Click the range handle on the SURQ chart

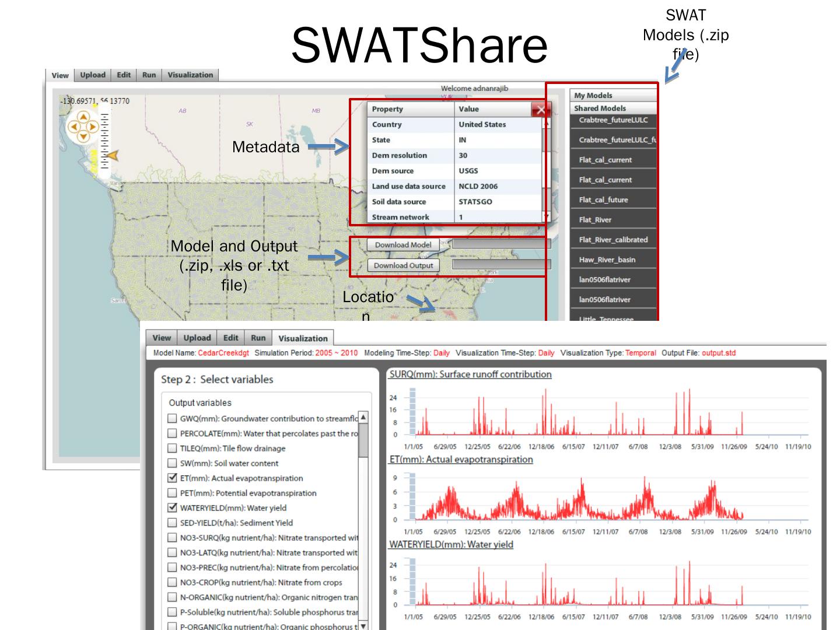pos(412,412)
